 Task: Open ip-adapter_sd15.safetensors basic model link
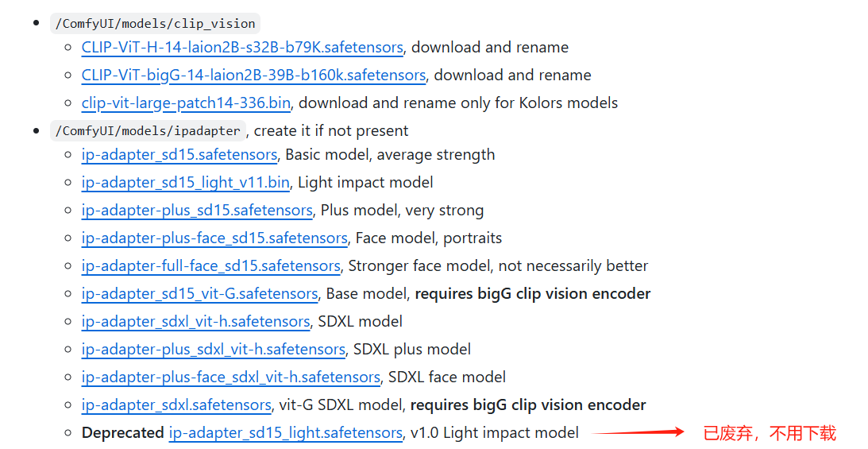179,155
